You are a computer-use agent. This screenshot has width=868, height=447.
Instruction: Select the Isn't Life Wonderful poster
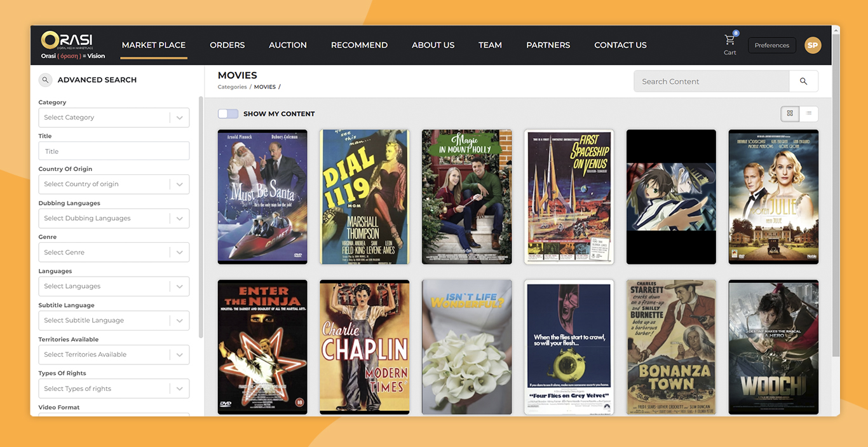[x=467, y=347]
